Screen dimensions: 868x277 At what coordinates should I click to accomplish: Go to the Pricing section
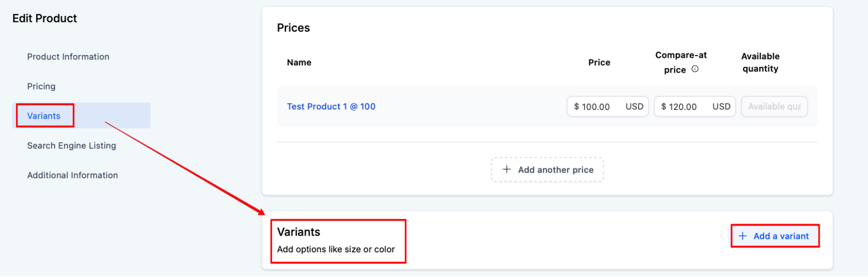tap(41, 87)
